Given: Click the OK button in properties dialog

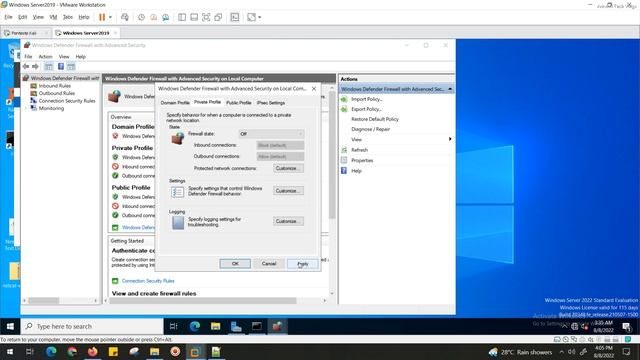Looking at the screenshot, I should point(235,264).
